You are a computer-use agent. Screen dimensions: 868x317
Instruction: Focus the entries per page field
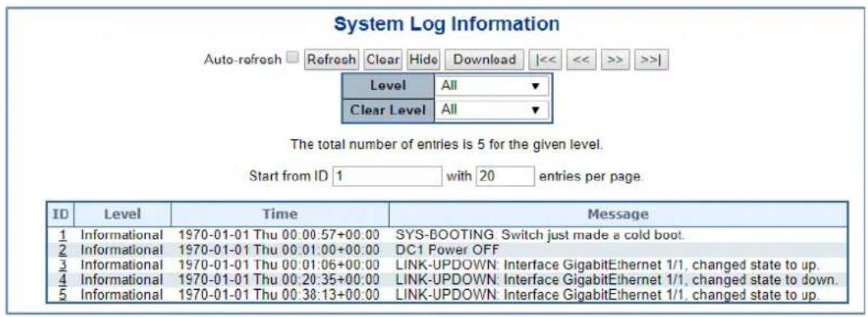[504, 176]
